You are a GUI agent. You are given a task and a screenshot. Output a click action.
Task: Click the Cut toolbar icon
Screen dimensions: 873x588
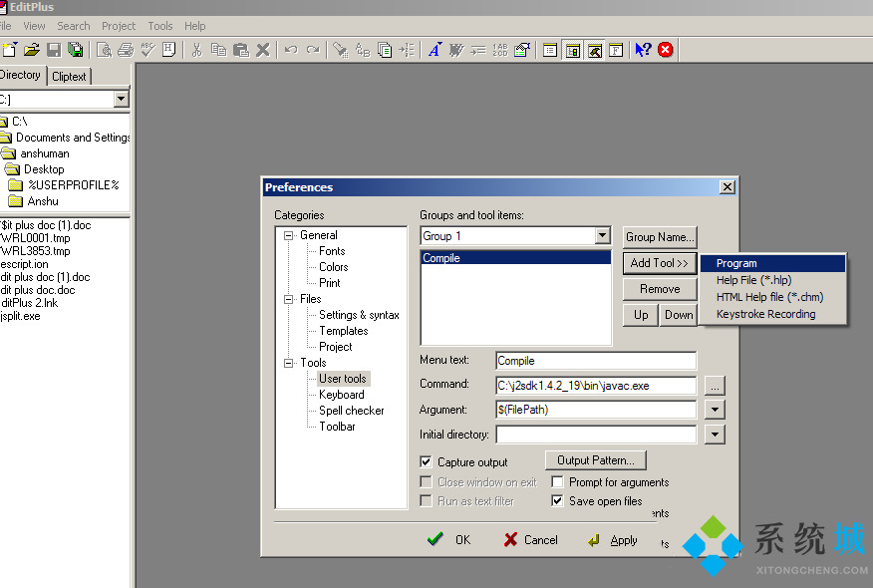[x=197, y=49]
